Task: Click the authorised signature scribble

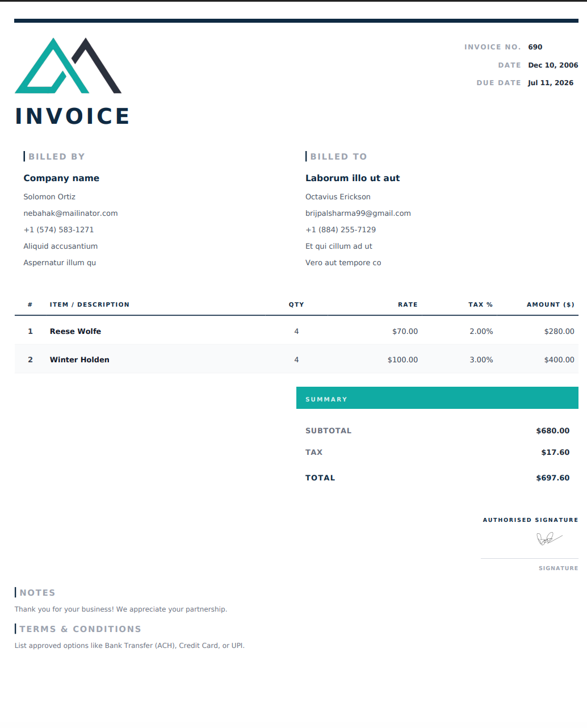Action: coord(549,538)
